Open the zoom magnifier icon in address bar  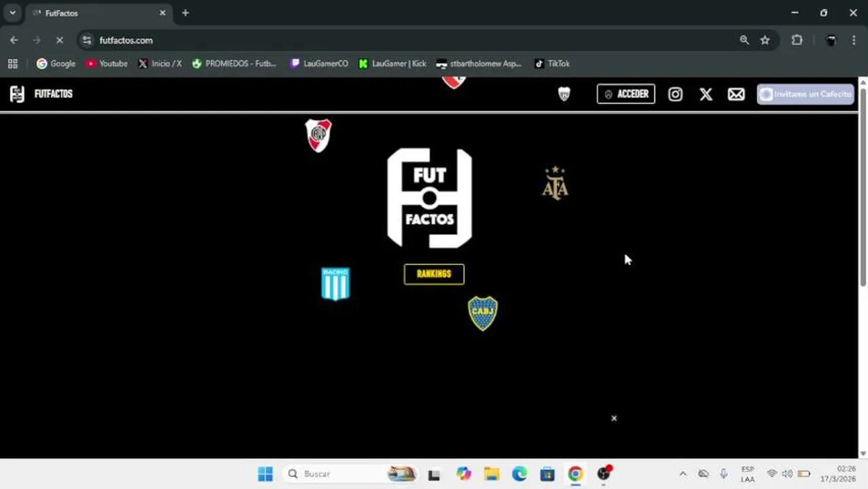pos(744,40)
